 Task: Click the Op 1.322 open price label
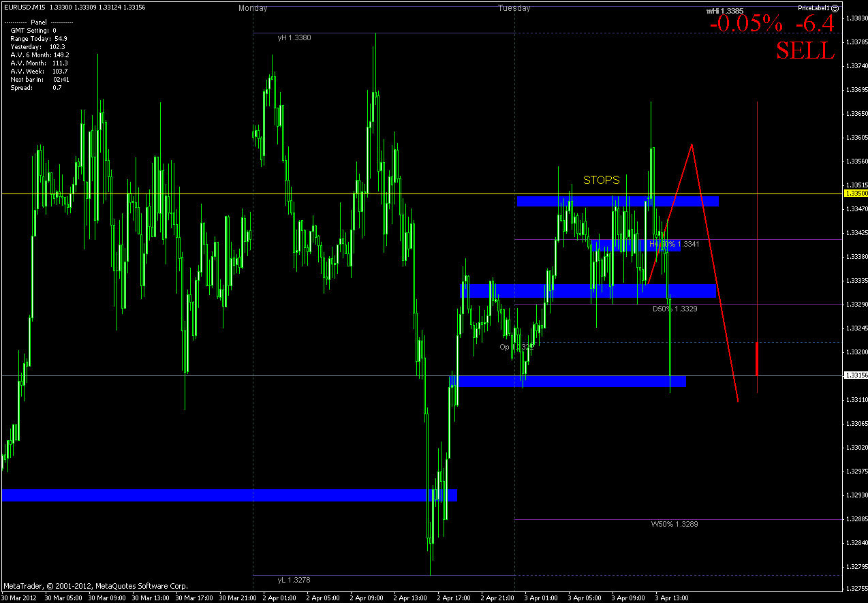(516, 347)
